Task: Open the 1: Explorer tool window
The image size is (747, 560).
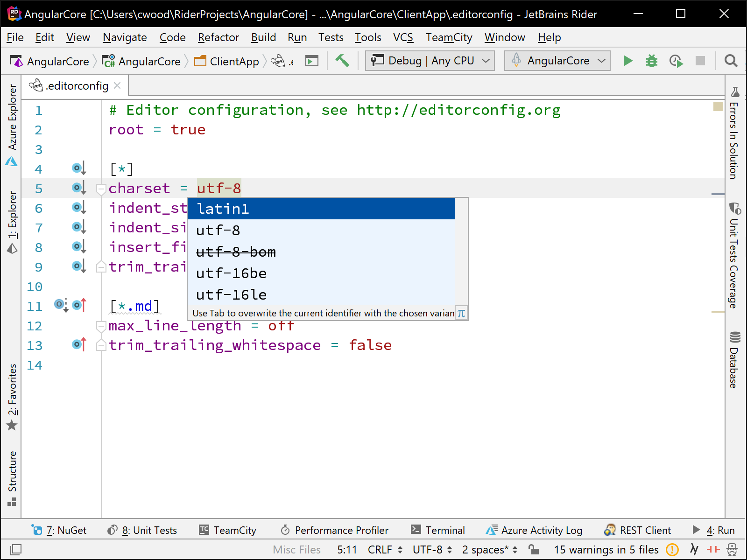Action: [12, 222]
